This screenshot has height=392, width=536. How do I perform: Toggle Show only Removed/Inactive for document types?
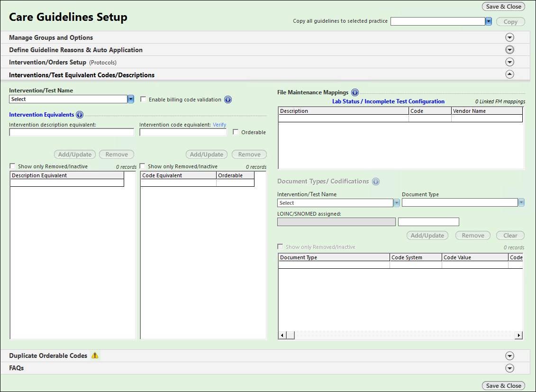tap(280, 247)
